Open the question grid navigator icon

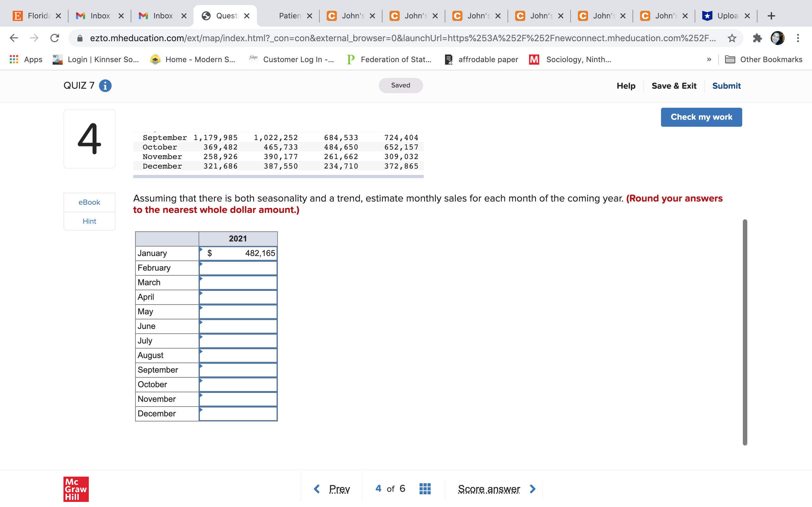[x=425, y=489]
